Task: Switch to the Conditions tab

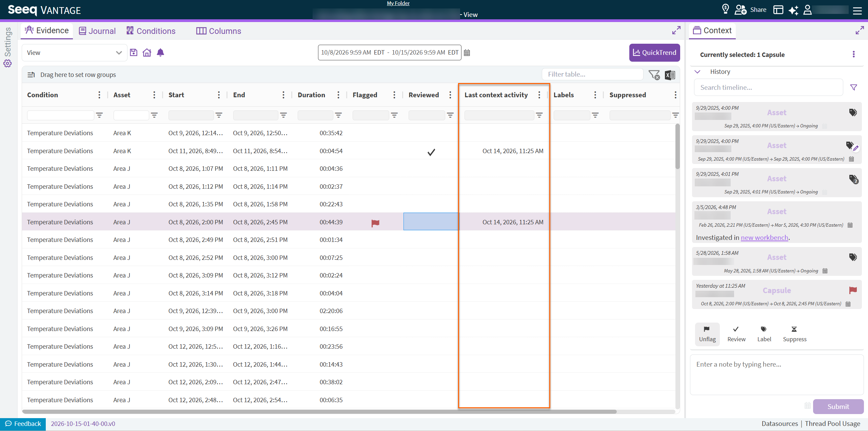Action: pyautogui.click(x=151, y=31)
